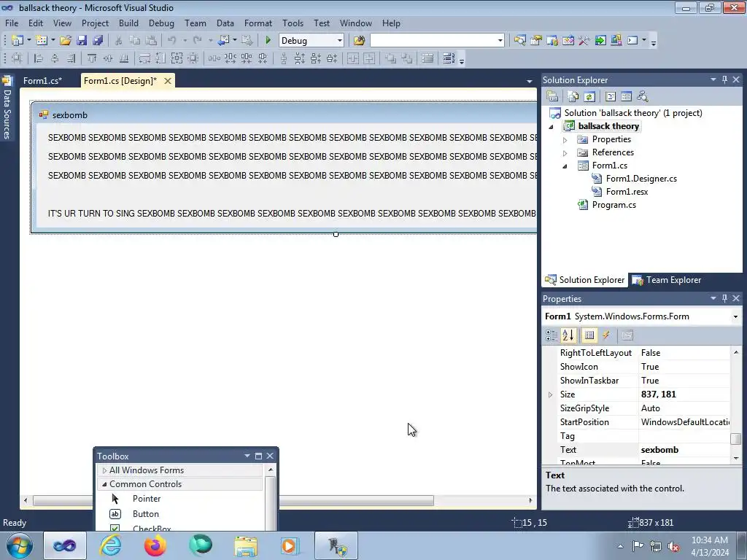Open Internet Explorer from the taskbar
The height and width of the screenshot is (560, 747).
(110, 545)
